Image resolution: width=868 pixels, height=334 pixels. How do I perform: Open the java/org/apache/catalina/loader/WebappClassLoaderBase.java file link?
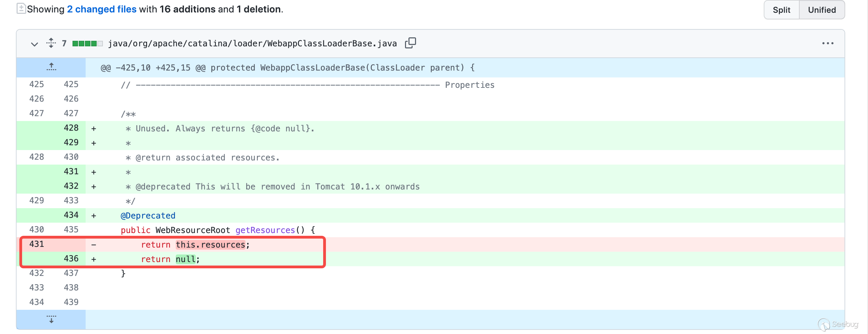(252, 43)
